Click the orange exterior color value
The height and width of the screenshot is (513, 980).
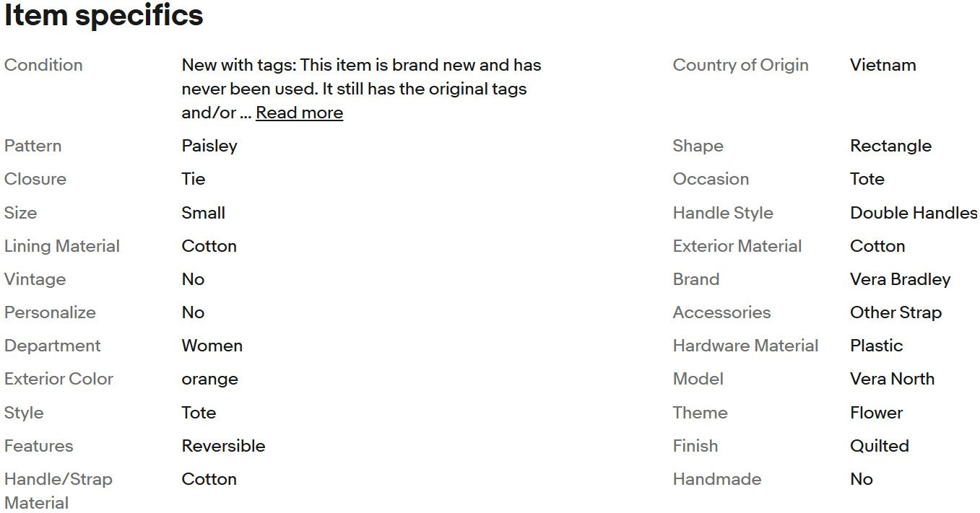209,379
